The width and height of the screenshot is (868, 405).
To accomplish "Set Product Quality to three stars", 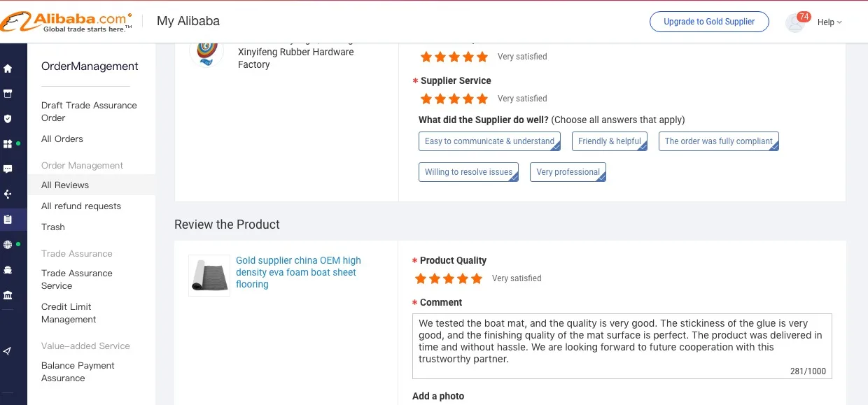I will tap(449, 279).
